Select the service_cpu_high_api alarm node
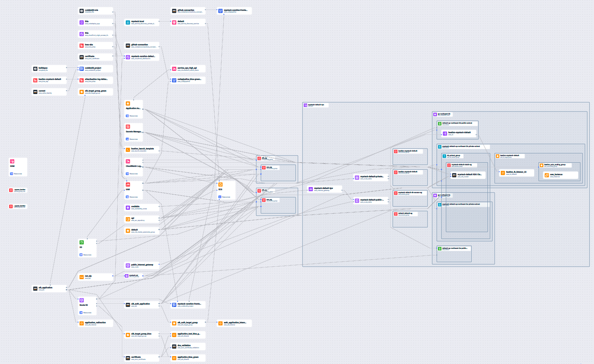Image resolution: width=594 pixels, height=364 pixels. point(188,69)
